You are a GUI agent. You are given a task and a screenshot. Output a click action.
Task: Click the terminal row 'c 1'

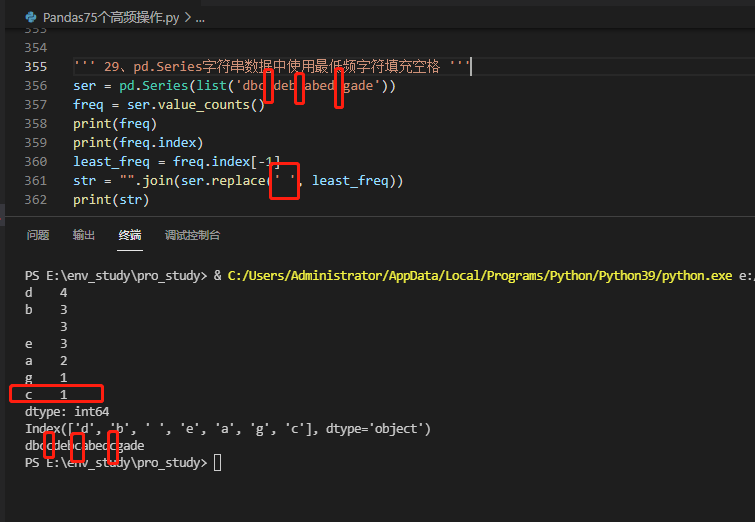(46, 395)
